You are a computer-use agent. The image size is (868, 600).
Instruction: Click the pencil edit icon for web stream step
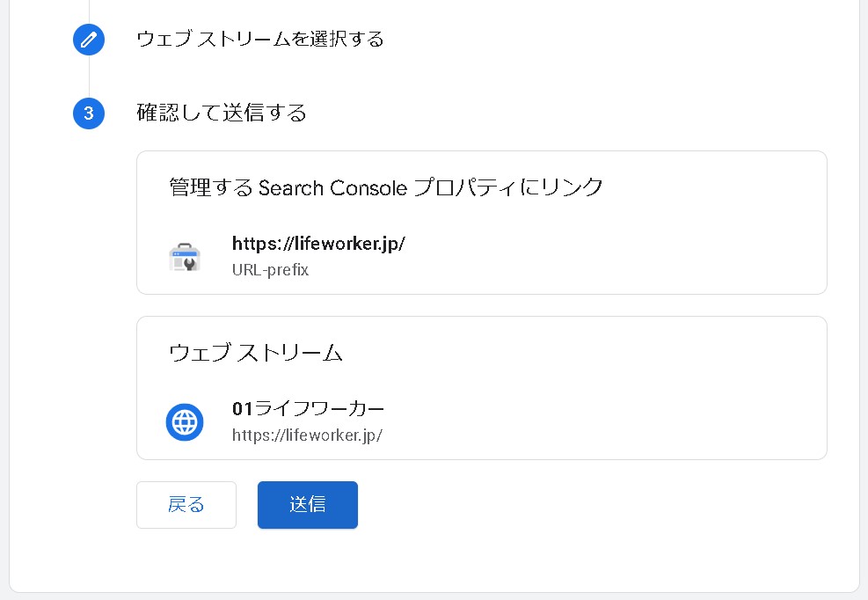pyautogui.click(x=89, y=40)
